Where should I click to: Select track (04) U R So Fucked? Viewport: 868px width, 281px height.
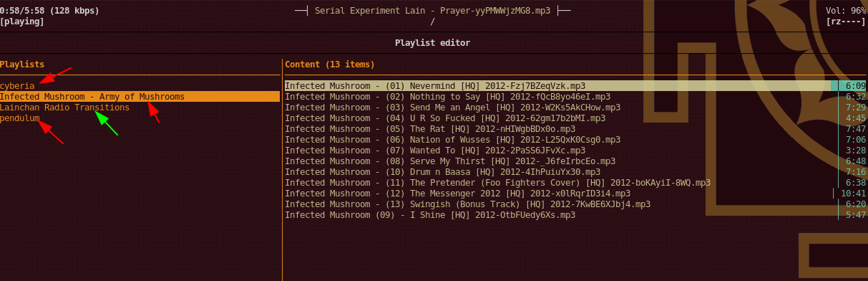tap(445, 118)
